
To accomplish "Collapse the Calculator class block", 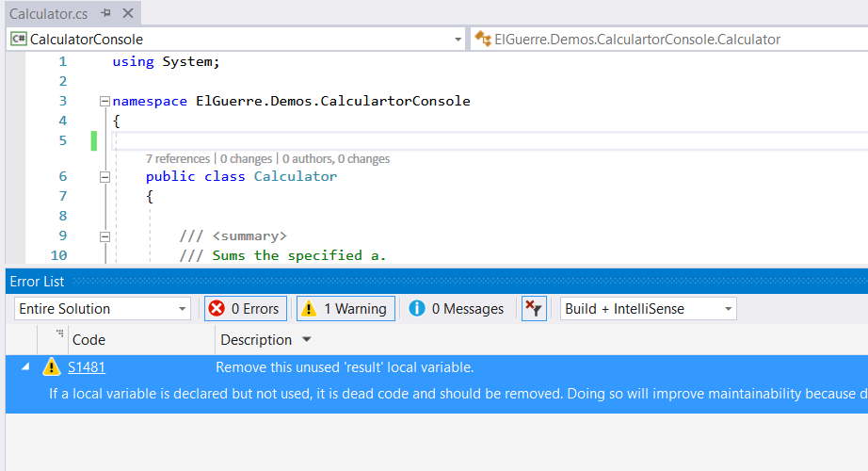I will [104, 176].
